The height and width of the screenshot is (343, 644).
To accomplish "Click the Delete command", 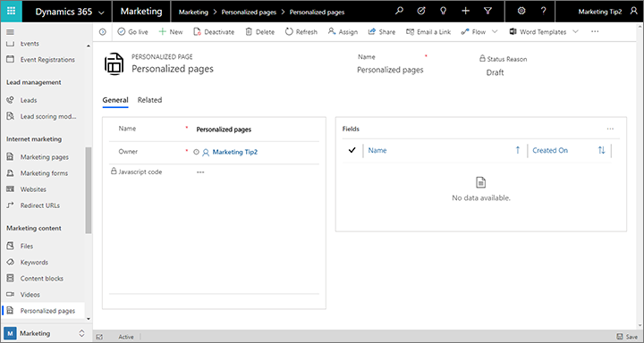I will pyautogui.click(x=259, y=31).
